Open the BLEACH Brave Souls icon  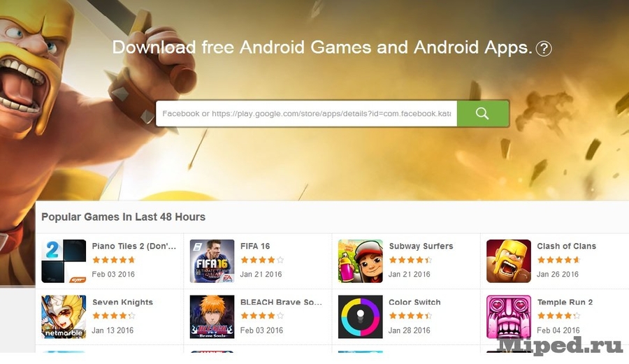pos(212,317)
